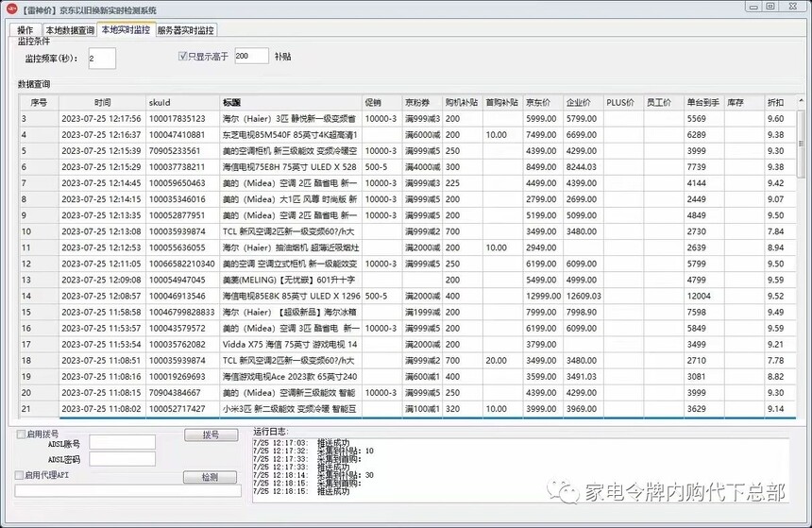This screenshot has width=812, height=528.
Task: Switch to 服务器实时监控 tab
Action: coord(185,30)
